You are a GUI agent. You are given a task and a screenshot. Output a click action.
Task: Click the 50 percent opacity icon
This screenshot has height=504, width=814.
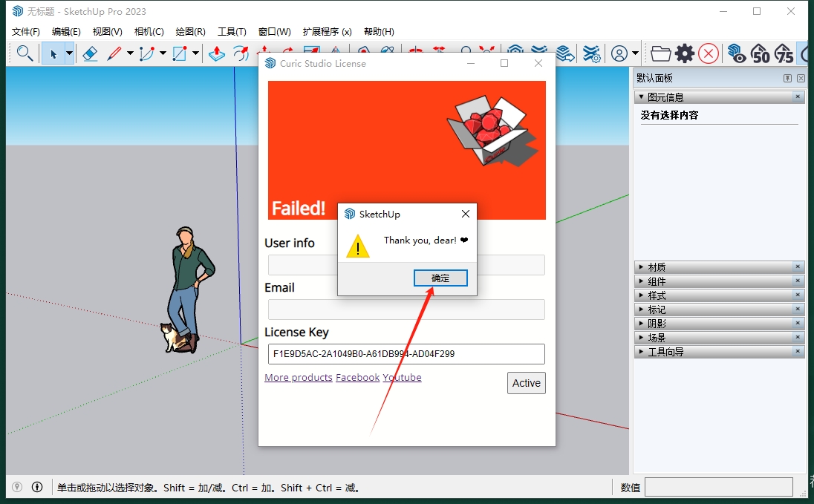click(x=760, y=53)
